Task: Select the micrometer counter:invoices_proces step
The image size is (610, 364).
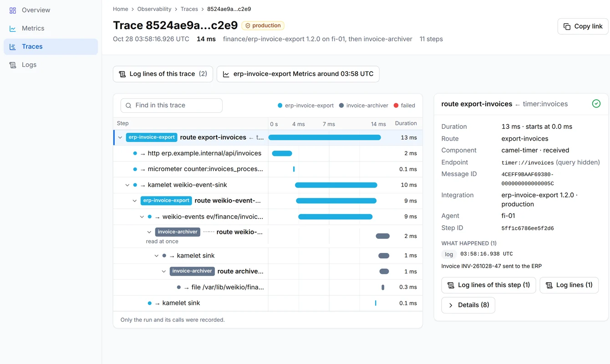Action: (268, 169)
